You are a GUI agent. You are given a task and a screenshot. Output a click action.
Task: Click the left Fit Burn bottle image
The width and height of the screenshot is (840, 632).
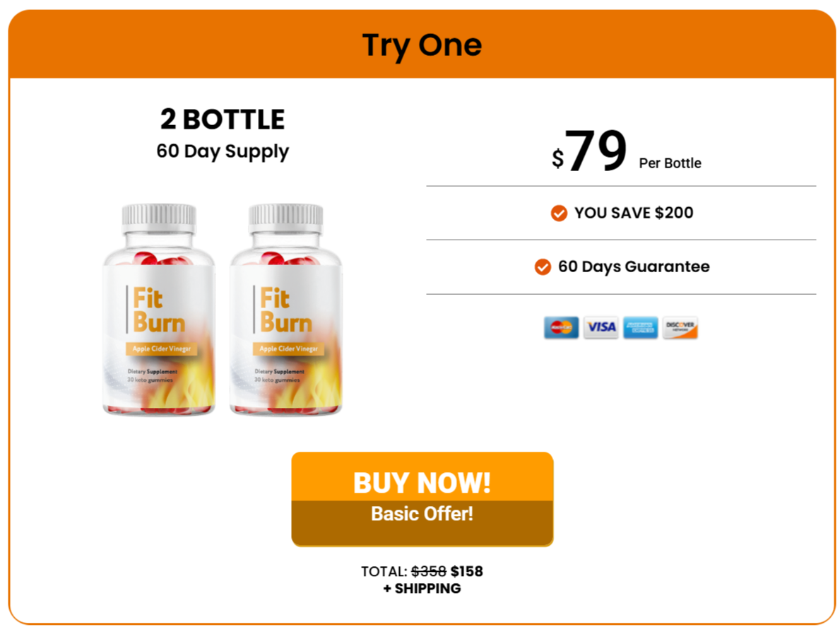[159, 310]
